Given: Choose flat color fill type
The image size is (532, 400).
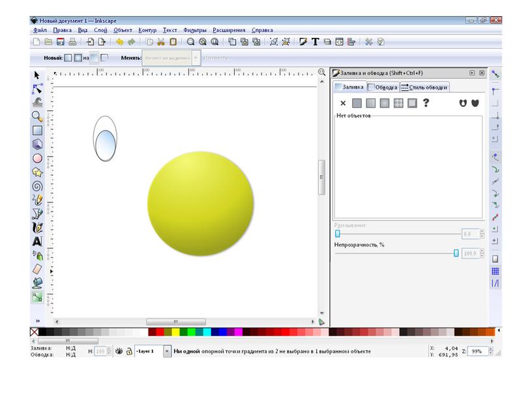Looking at the screenshot, I should (x=357, y=103).
